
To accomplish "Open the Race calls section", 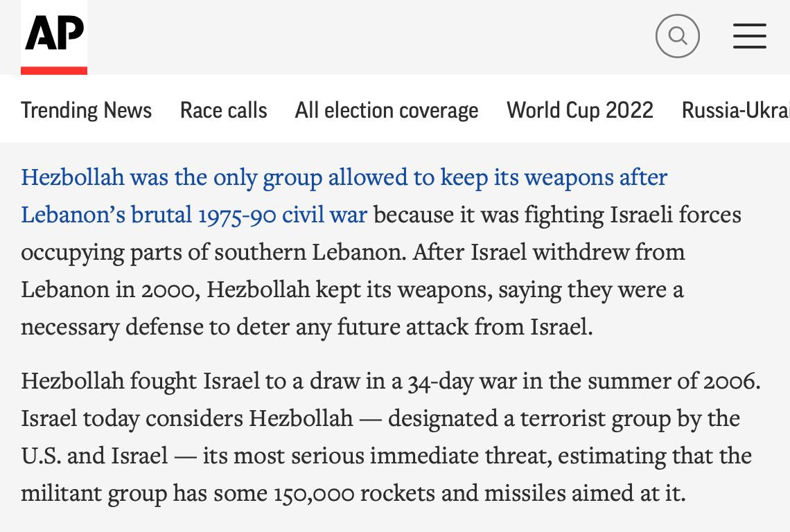I will [224, 110].
